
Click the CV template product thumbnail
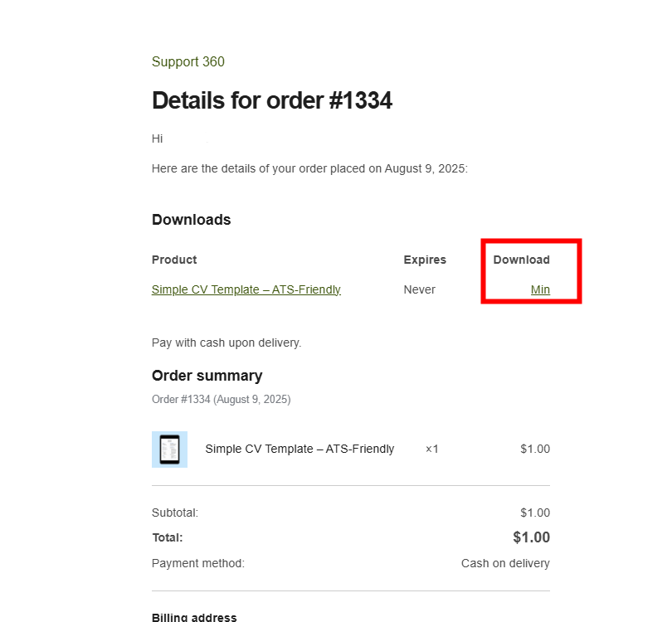169,449
